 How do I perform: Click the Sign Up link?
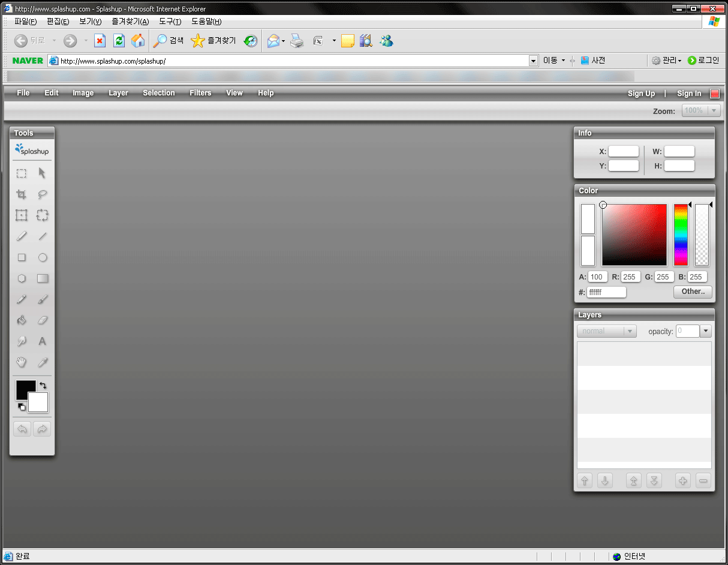click(x=641, y=94)
